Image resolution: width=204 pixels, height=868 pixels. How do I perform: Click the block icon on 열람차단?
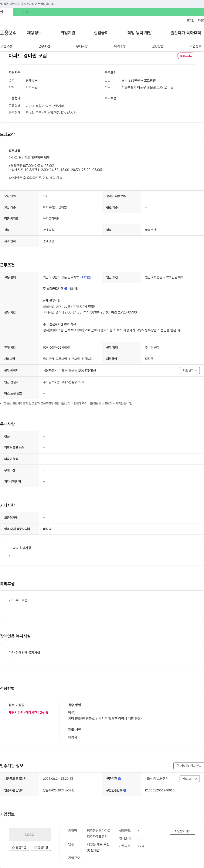pyautogui.click(x=35, y=847)
